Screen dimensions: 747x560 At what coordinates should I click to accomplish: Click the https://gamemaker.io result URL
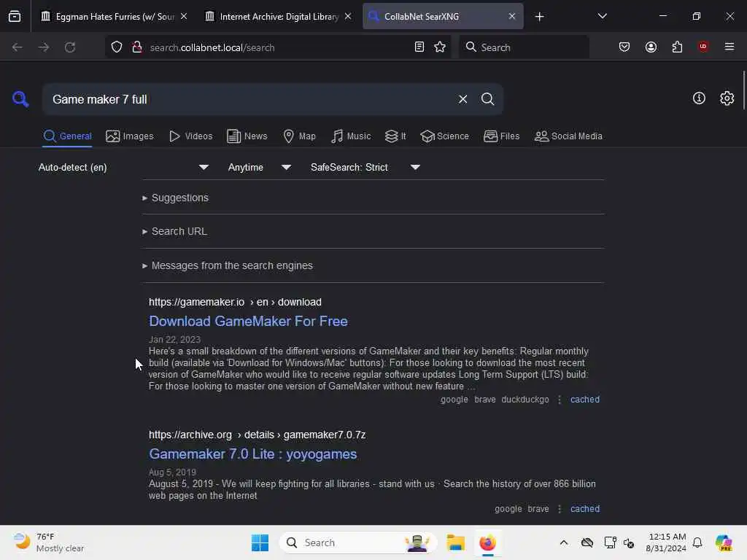click(235, 303)
